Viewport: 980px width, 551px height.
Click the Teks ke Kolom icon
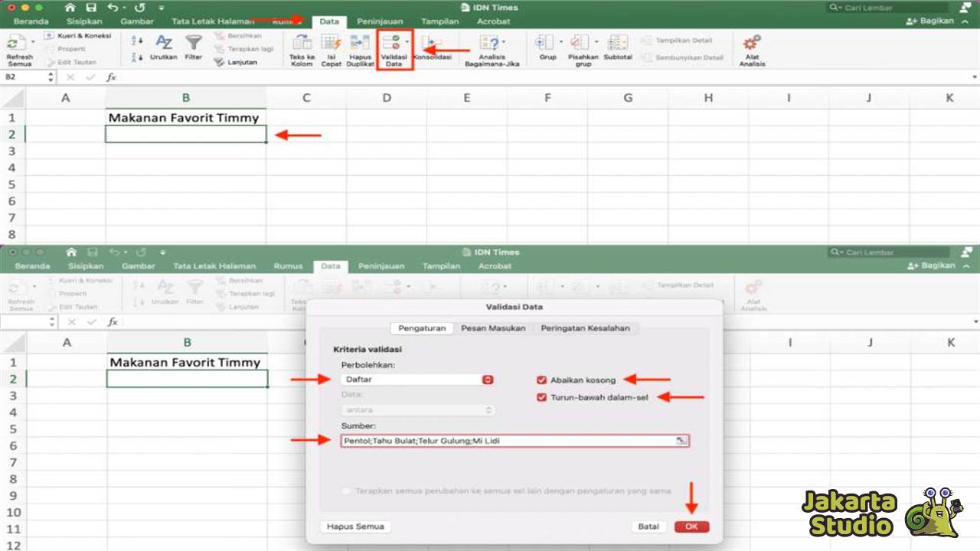click(302, 47)
